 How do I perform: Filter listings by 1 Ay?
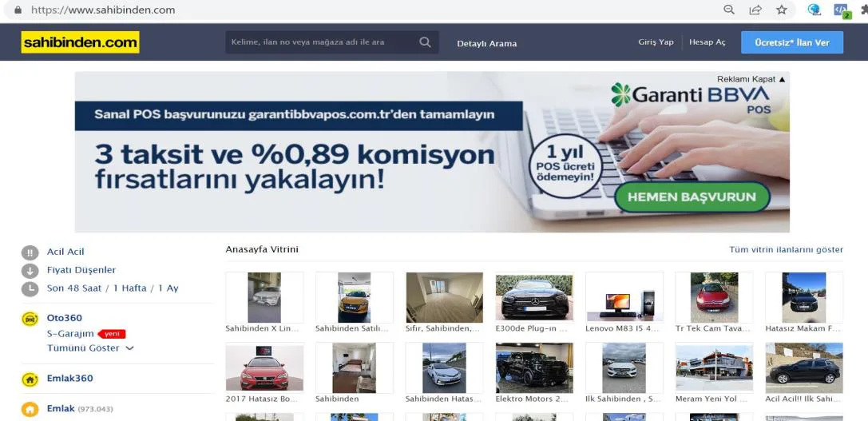coord(168,288)
